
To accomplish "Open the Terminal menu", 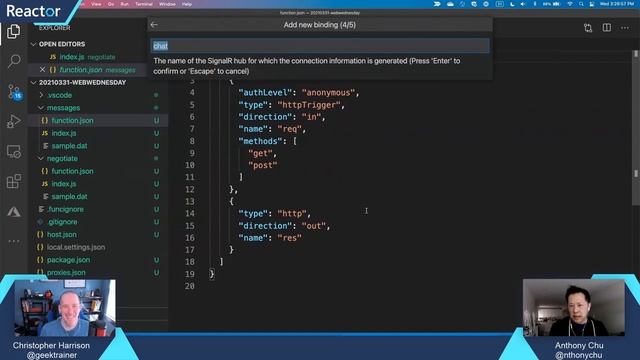I will tap(144, 4).
